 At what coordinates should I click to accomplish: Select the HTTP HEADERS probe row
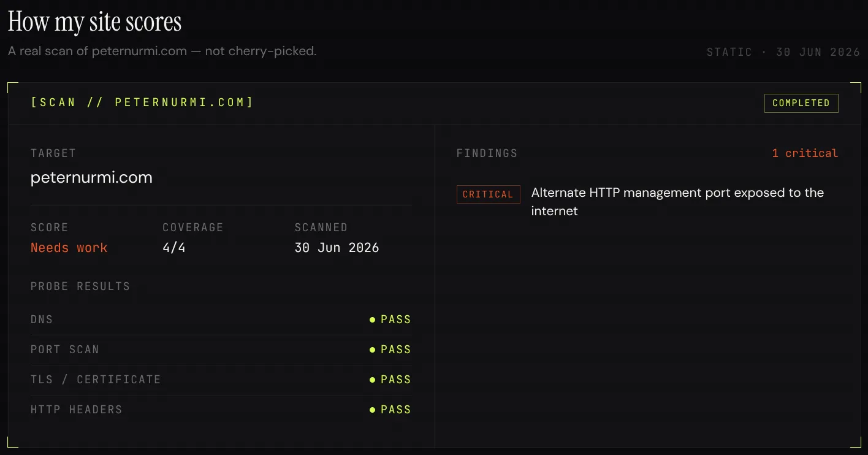pyautogui.click(x=221, y=410)
